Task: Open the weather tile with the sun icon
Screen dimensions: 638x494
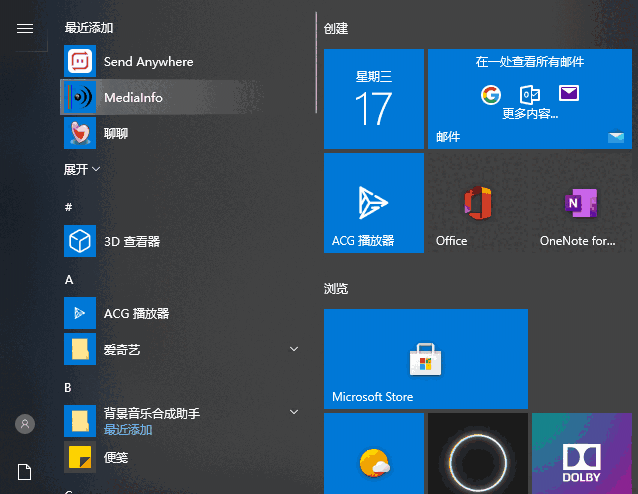Action: (374, 454)
